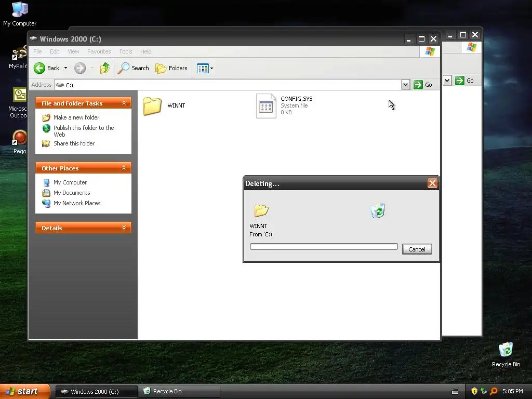Click the Publish to Web globe icon
532x399 pixels.
pyautogui.click(x=46, y=128)
